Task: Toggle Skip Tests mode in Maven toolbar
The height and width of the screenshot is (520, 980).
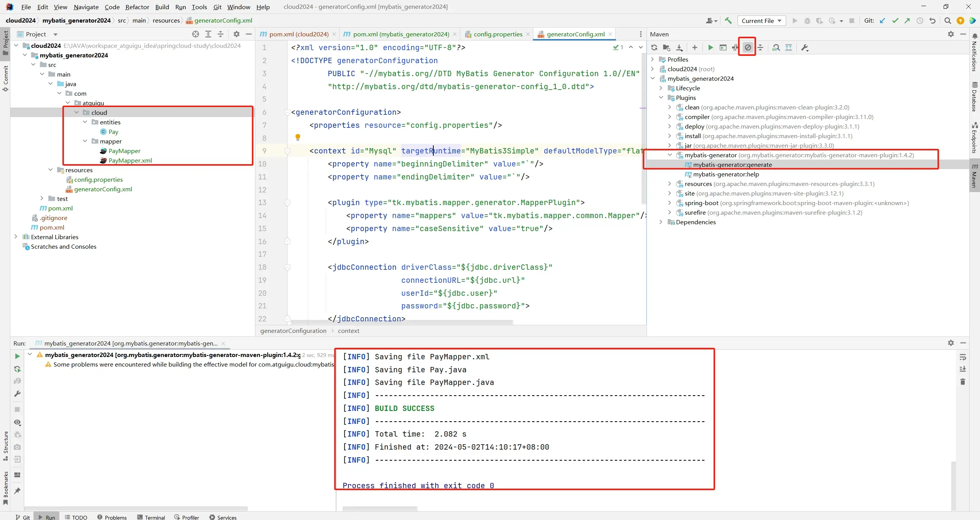Action: pos(748,47)
